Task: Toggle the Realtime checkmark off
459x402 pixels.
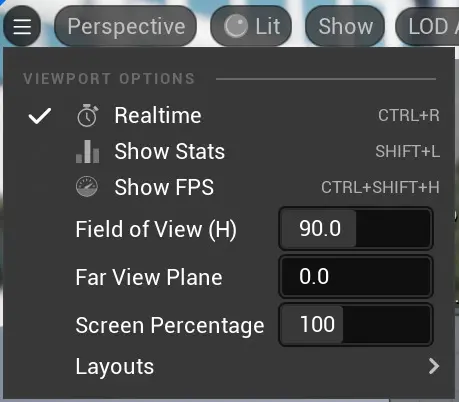Action: coord(40,116)
